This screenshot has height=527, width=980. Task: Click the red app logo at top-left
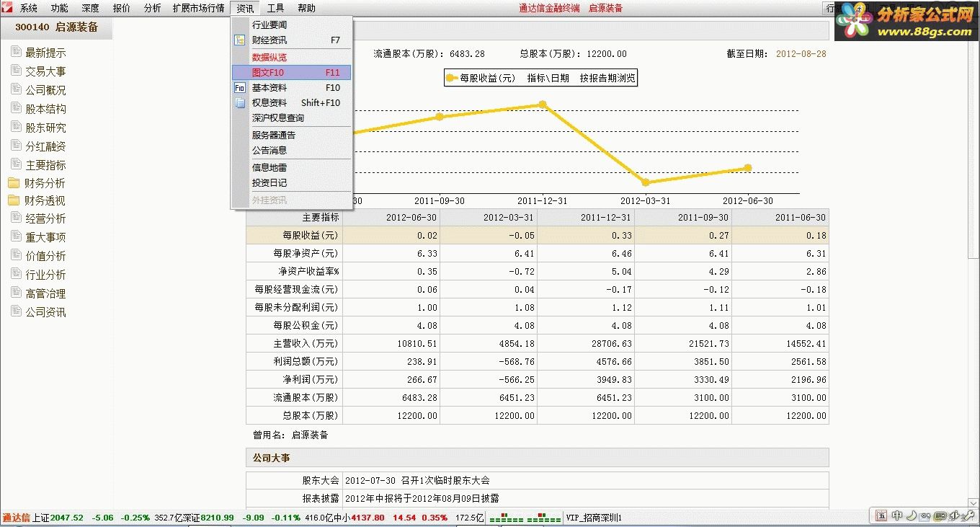(7, 8)
